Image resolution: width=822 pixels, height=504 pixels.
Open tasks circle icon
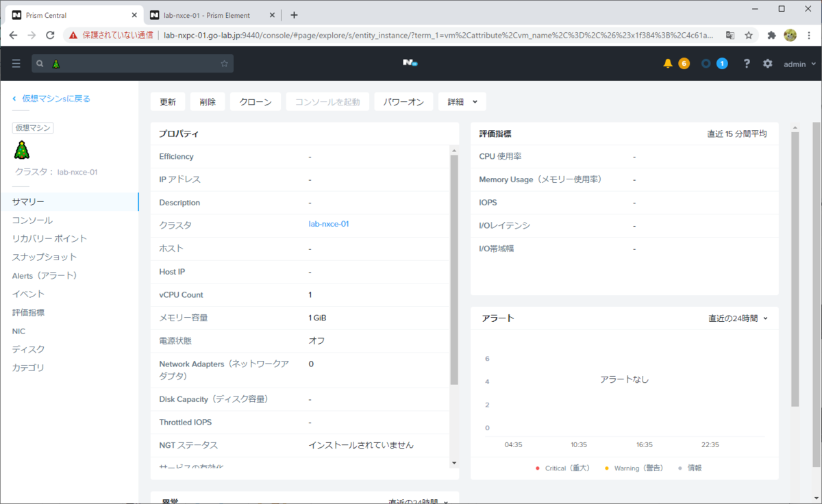[x=706, y=64]
